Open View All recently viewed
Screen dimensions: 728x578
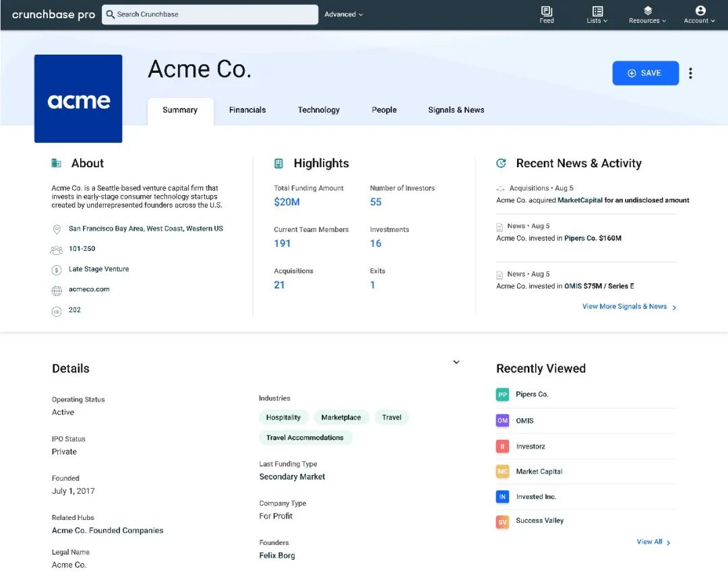tap(653, 542)
